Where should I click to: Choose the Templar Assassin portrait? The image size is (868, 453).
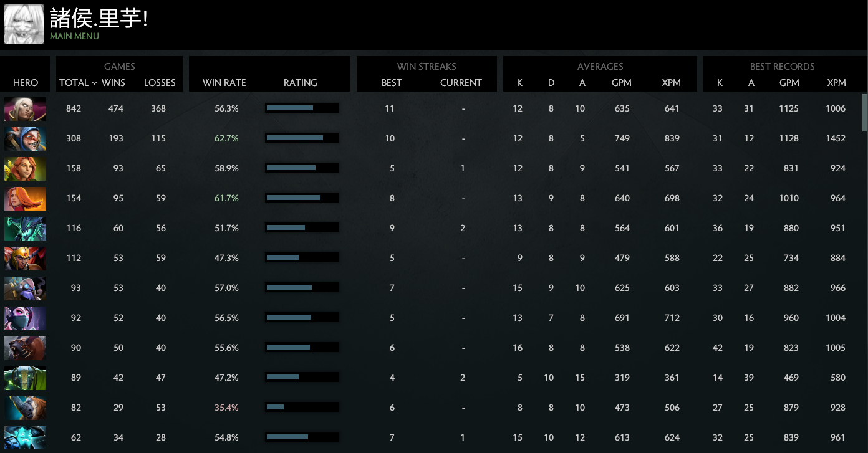coord(25,318)
